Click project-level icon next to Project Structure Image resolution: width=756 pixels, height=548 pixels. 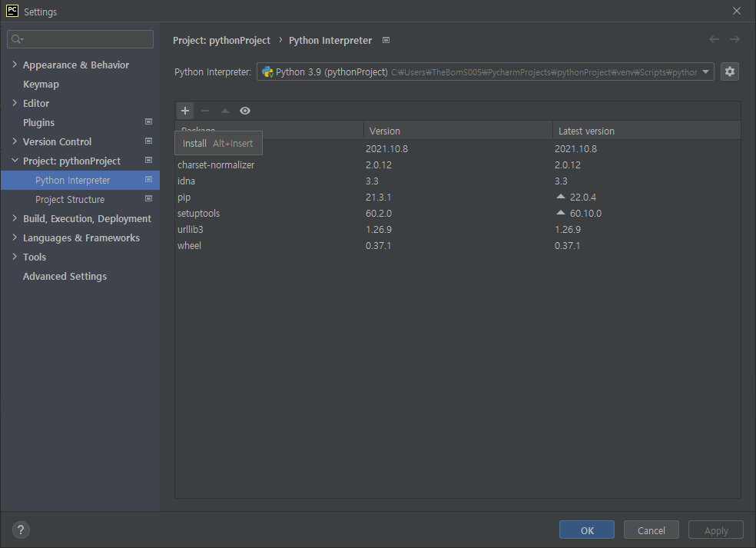tap(148, 199)
